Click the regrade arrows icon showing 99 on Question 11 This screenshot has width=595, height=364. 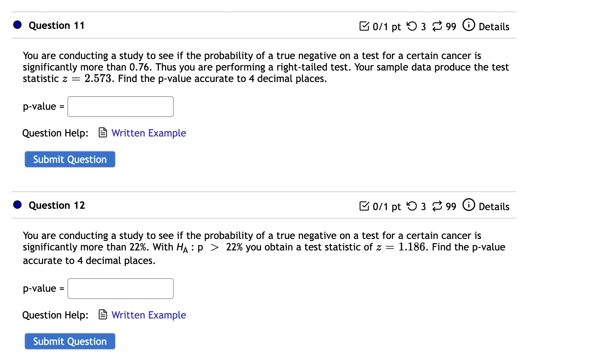437,26
